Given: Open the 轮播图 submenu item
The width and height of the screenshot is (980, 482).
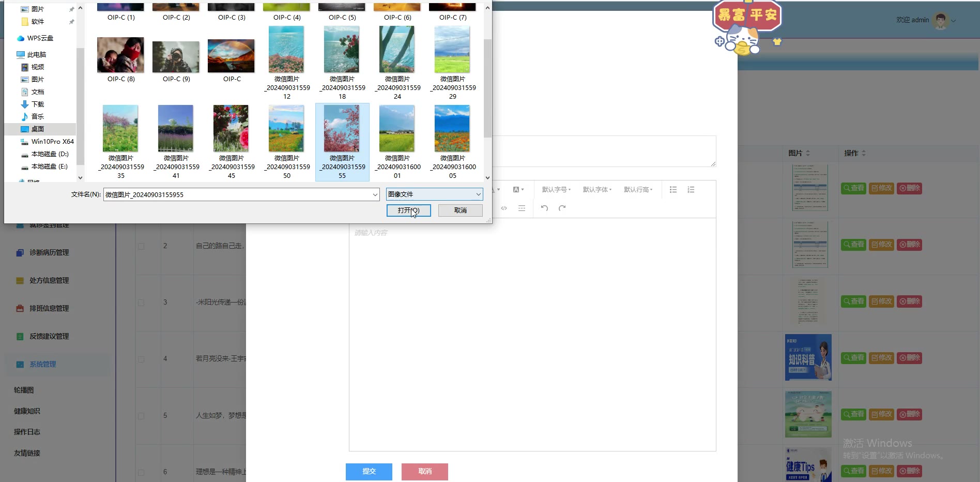Looking at the screenshot, I should coord(24,390).
